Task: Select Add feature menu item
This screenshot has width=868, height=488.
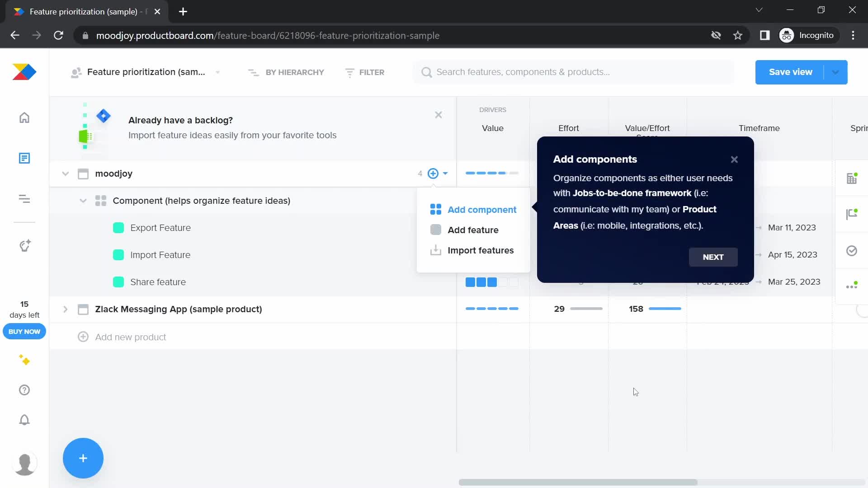Action: [x=464, y=230]
